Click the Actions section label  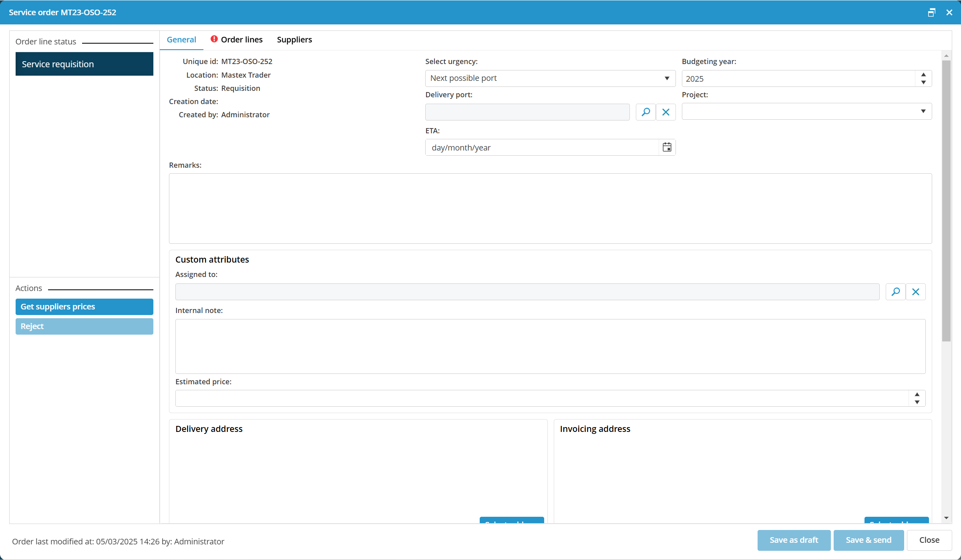point(29,288)
